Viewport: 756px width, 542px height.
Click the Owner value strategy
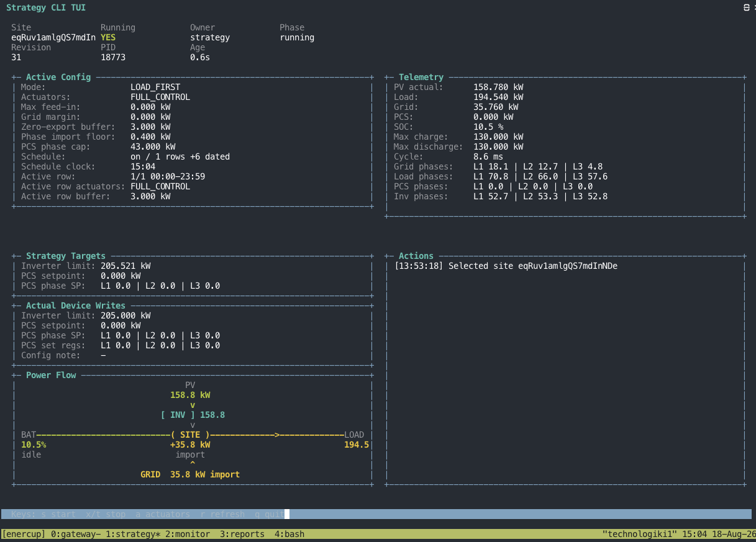[210, 37]
